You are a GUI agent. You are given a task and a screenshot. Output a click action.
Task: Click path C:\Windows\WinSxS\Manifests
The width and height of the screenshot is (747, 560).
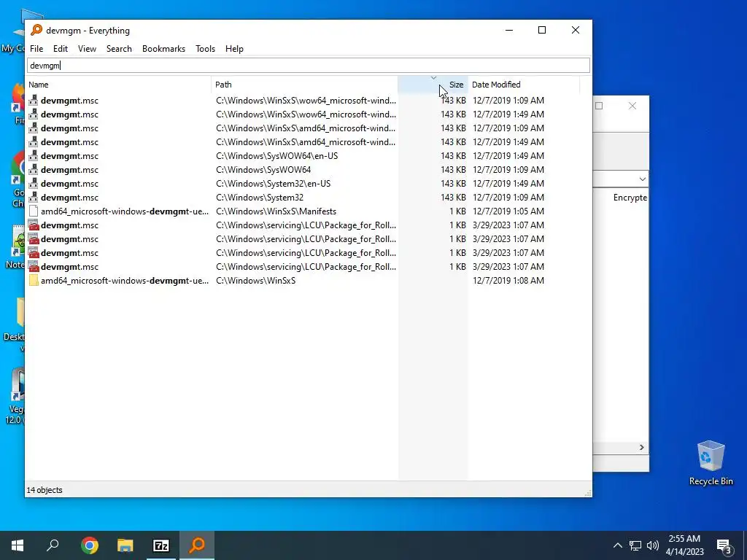276,211
